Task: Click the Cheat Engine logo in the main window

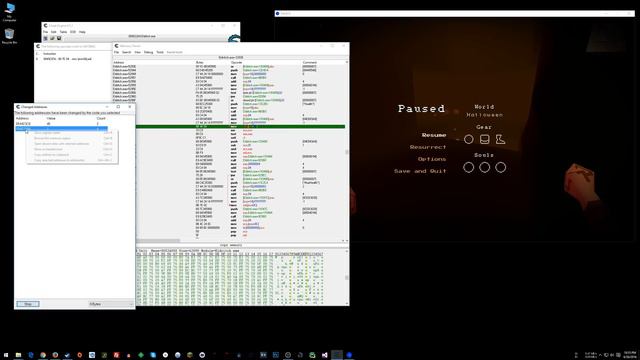Action: [x=234, y=39]
